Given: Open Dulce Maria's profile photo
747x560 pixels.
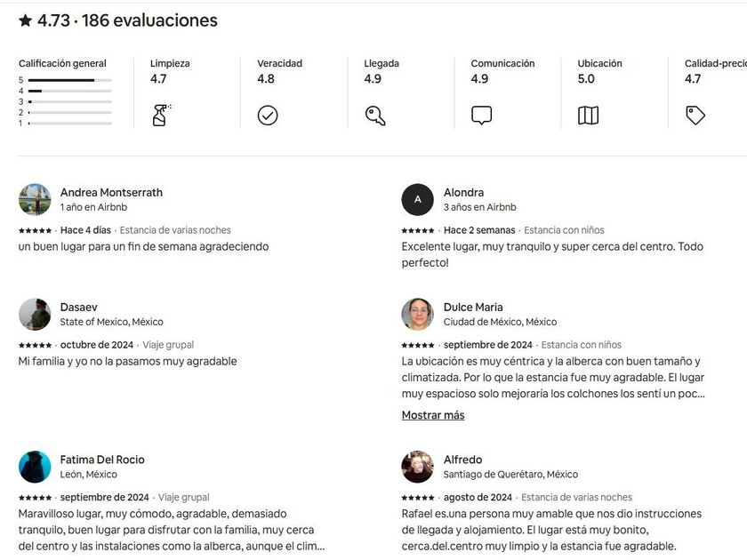Looking at the screenshot, I should pos(418,314).
